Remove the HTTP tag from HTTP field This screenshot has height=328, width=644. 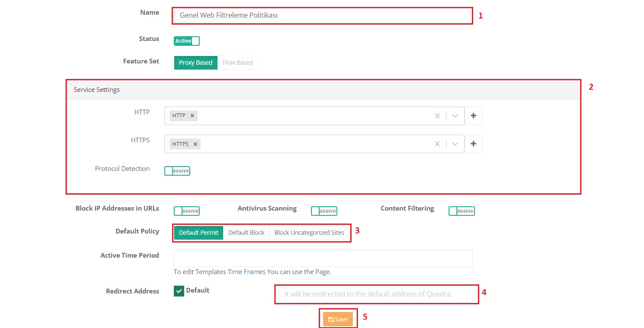[192, 116]
